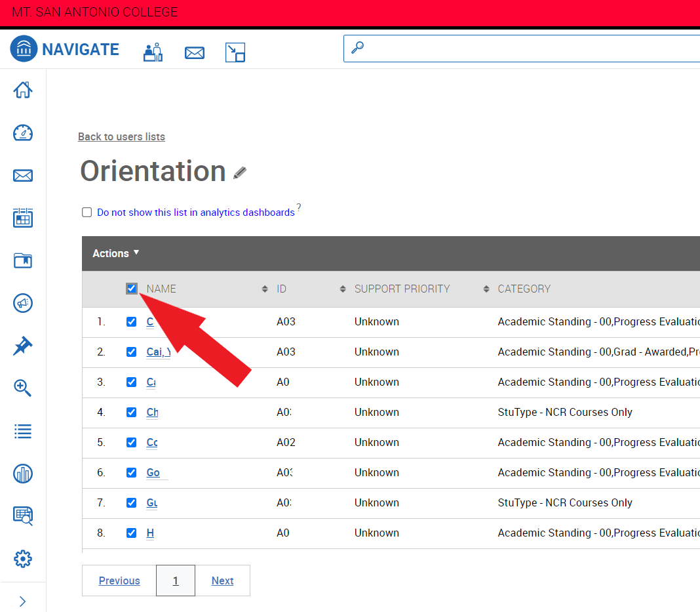Select page 1 in pagination

click(x=176, y=581)
